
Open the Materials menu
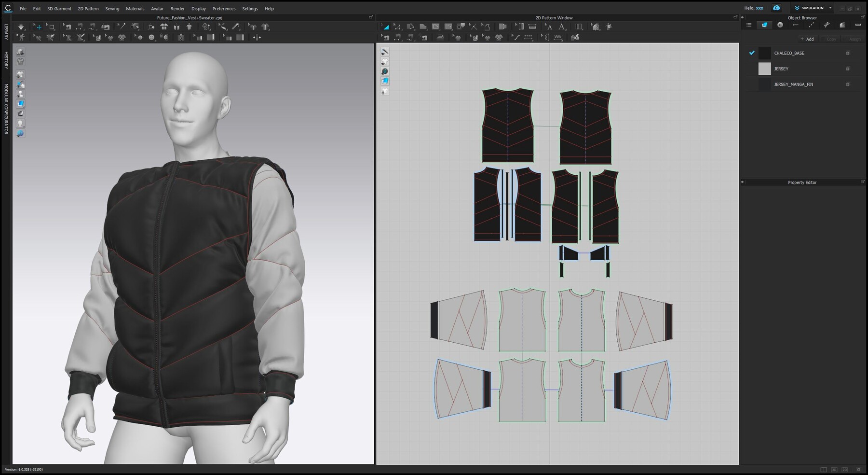pos(135,8)
